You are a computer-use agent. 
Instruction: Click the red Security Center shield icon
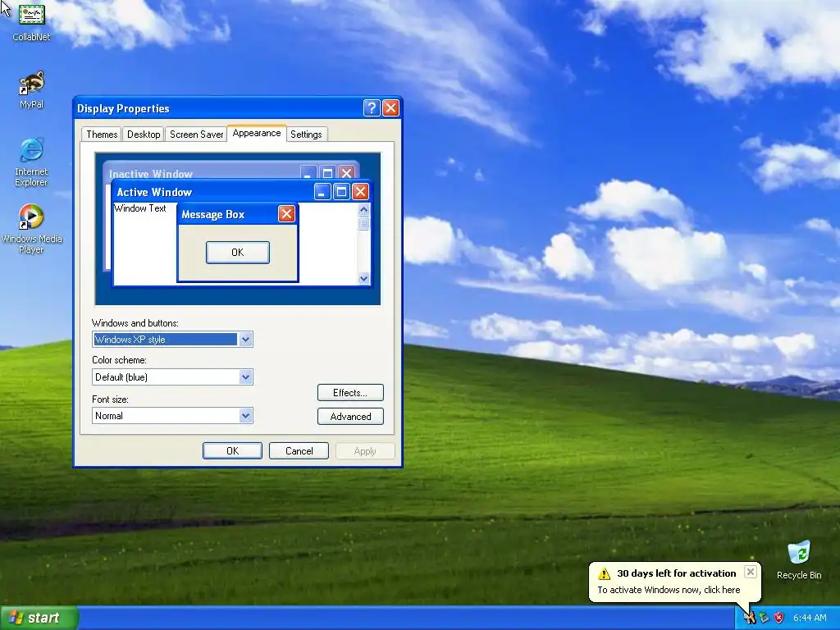779,618
